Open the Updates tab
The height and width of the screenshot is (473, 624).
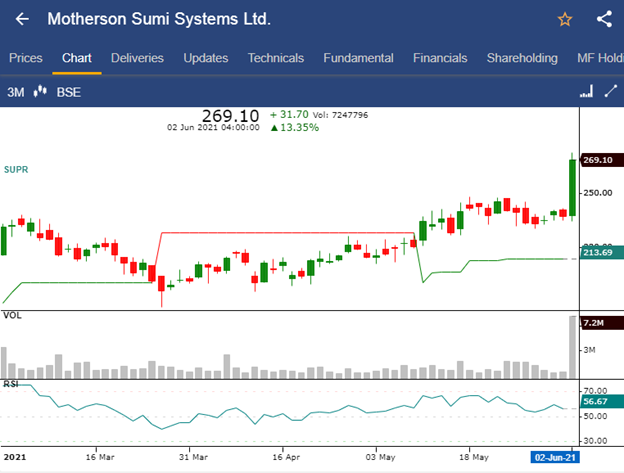click(x=206, y=58)
